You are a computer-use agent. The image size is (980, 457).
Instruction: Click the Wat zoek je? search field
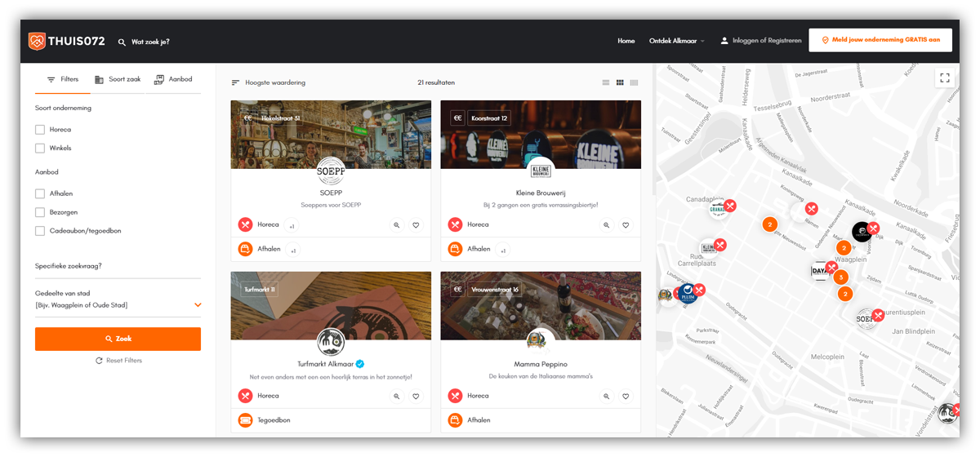point(150,42)
